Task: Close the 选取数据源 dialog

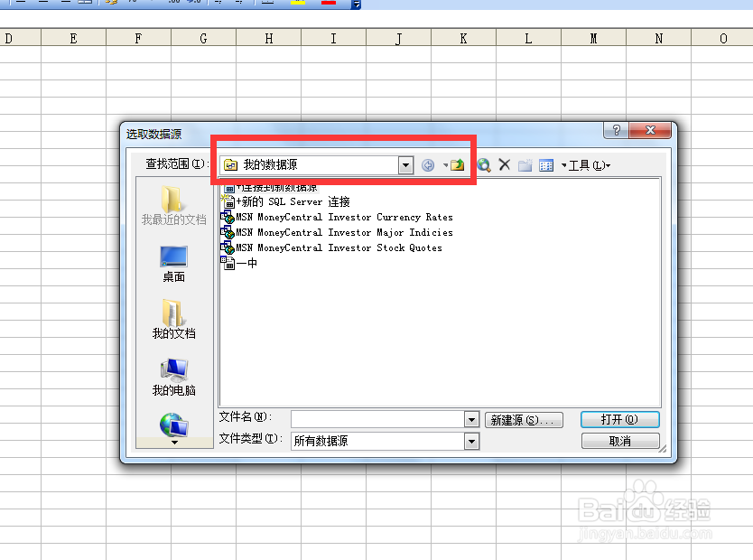Action: coord(650,130)
